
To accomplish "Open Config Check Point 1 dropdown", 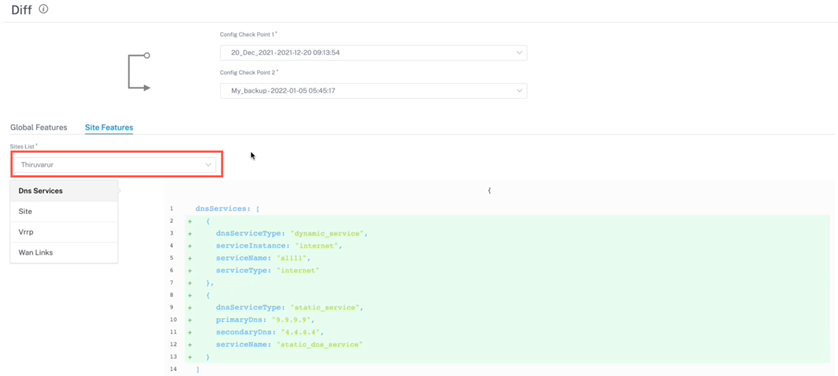I will (374, 53).
